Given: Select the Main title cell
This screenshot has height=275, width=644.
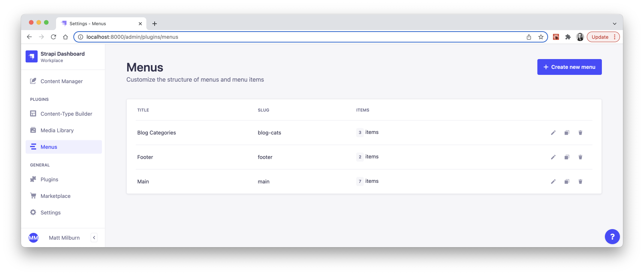Looking at the screenshot, I should pyautogui.click(x=143, y=182).
